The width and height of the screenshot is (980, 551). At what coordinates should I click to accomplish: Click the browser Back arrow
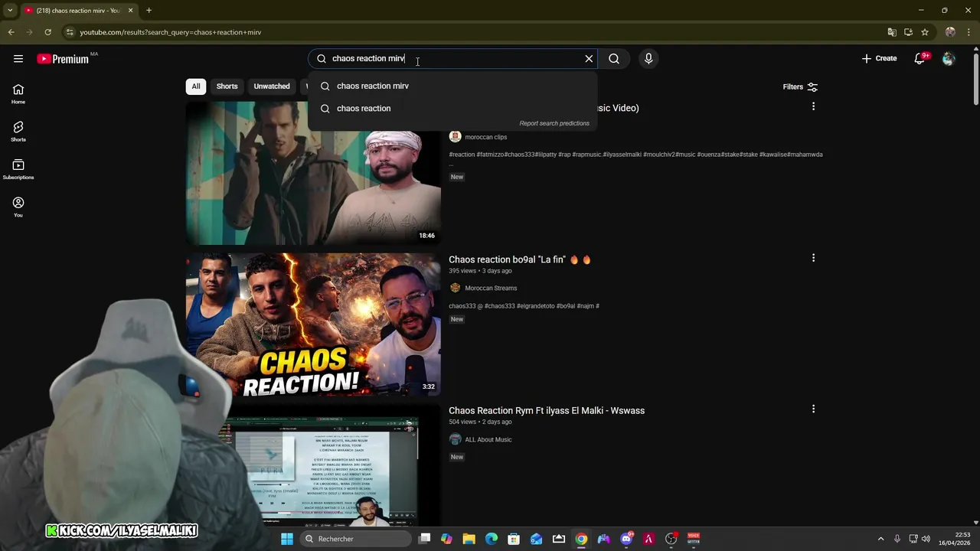[11, 32]
